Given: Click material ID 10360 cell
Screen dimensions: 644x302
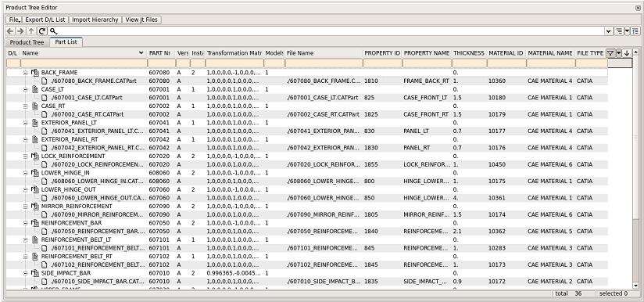Looking at the screenshot, I should point(497,81).
